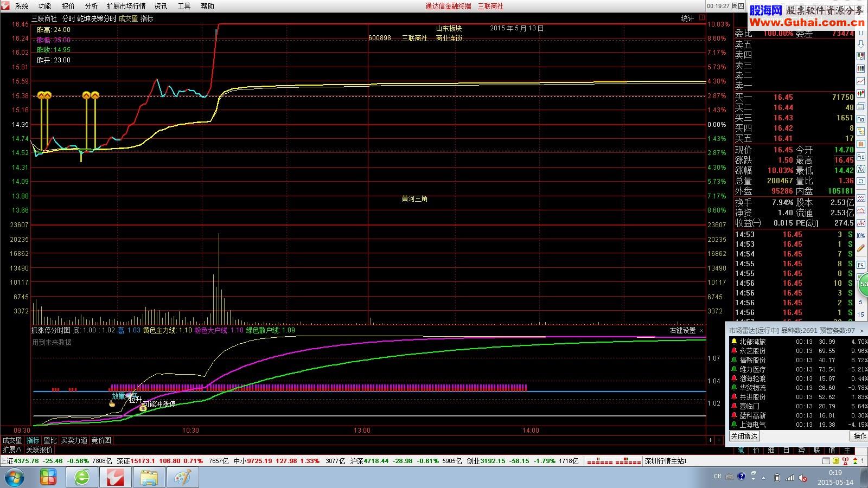Click the circle O icon in right toolbar

(861, 181)
